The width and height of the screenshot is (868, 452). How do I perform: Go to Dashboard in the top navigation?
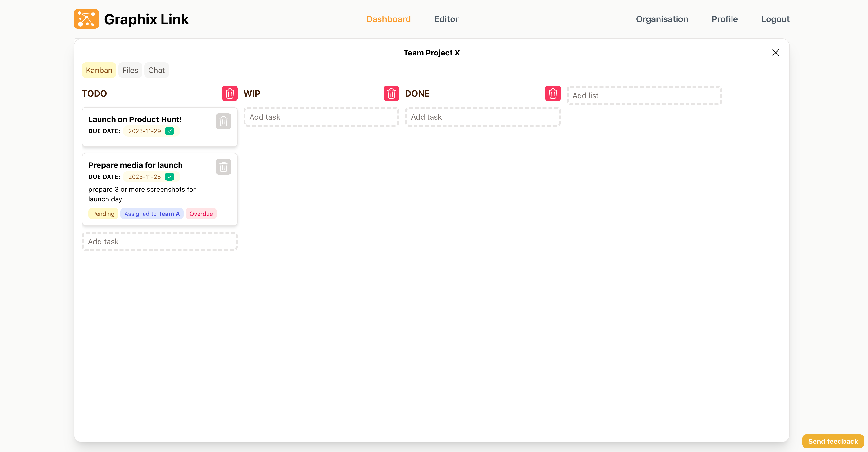tap(388, 19)
